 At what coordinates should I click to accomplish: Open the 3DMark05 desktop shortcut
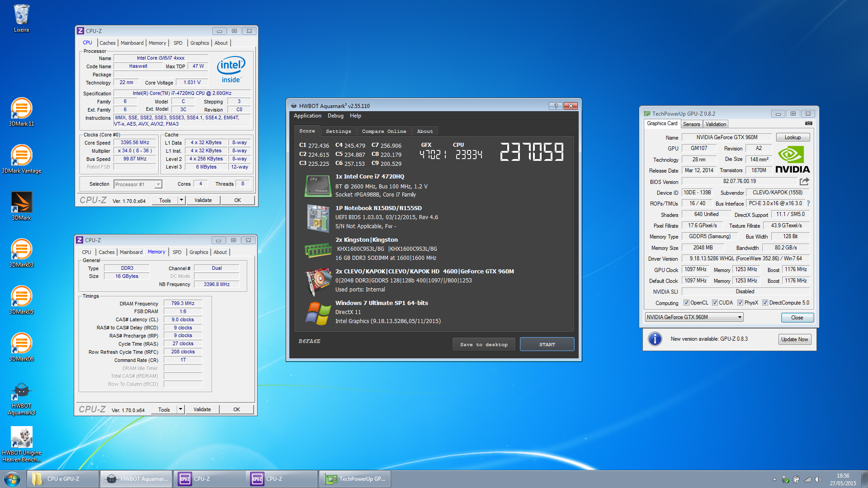click(21, 300)
